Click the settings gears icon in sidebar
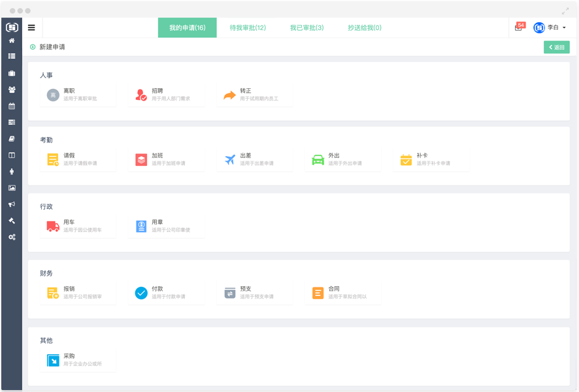 click(x=11, y=237)
